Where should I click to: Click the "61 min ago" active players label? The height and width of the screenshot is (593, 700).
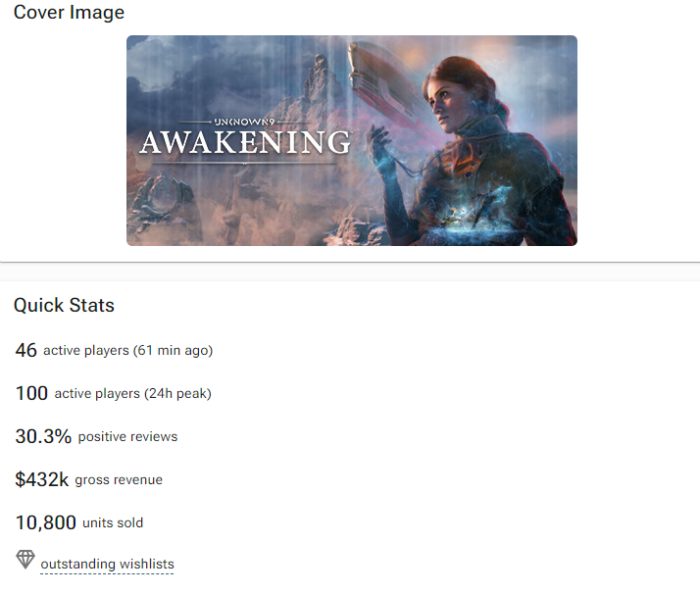pyautogui.click(x=127, y=351)
